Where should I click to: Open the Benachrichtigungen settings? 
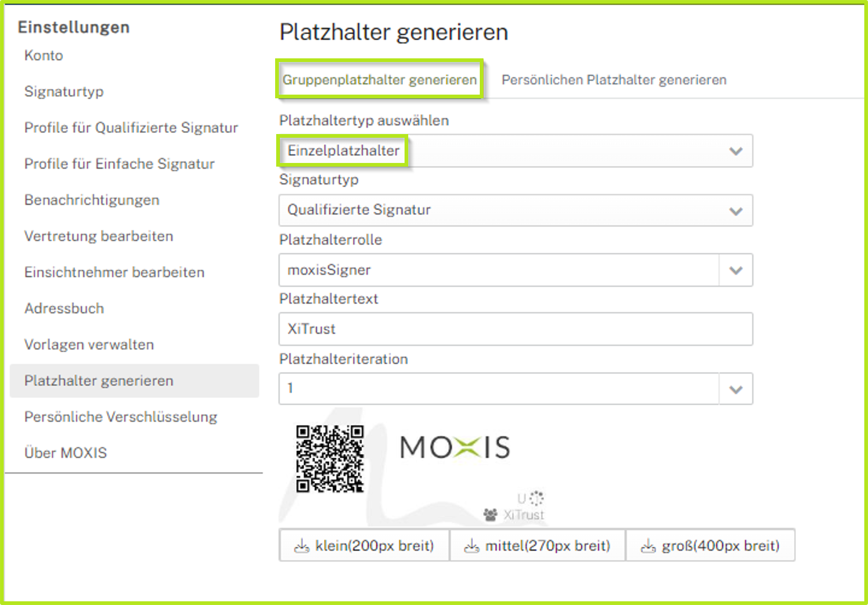92,200
